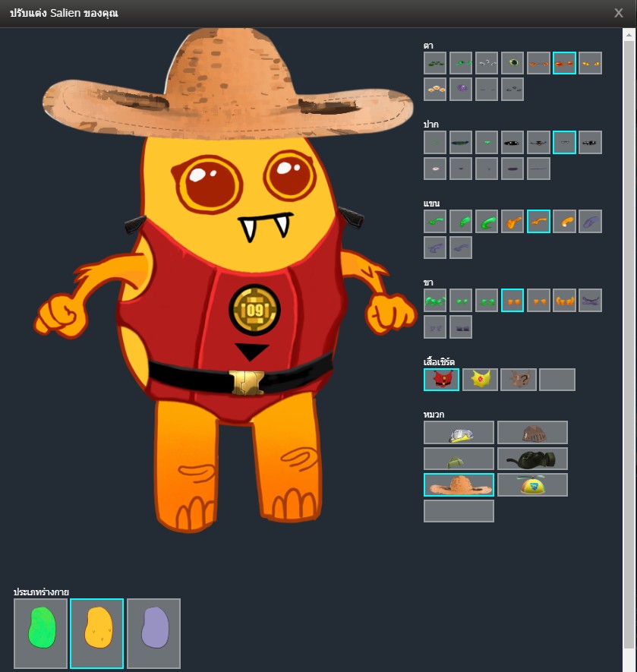Viewport: 637px width, 672px height.
Task: Pick the brown question-mark shirt
Action: tap(519, 380)
